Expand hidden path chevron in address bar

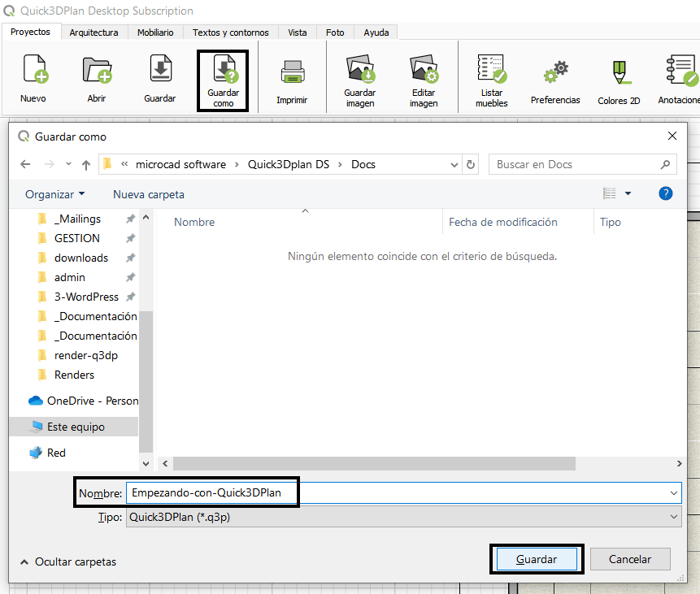(124, 164)
